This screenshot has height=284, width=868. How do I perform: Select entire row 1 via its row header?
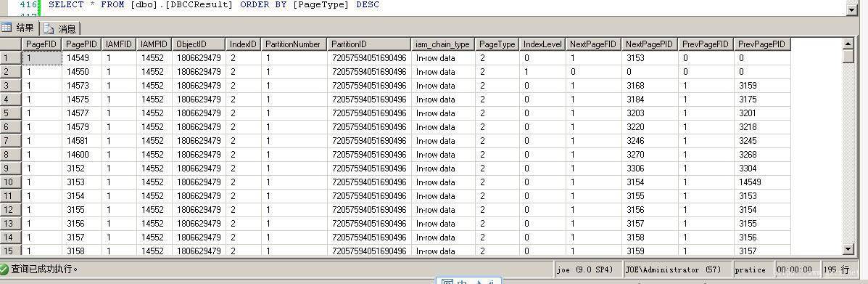pos(11,57)
